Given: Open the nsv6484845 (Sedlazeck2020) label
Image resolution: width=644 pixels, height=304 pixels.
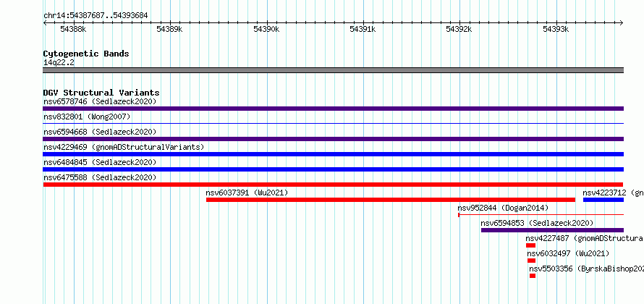Looking at the screenshot, I should pyautogui.click(x=100, y=162).
